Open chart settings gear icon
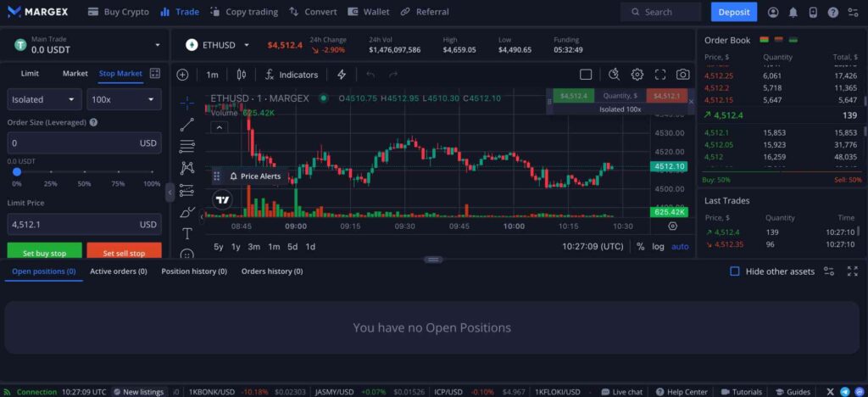The width and height of the screenshot is (868, 397). click(x=637, y=75)
